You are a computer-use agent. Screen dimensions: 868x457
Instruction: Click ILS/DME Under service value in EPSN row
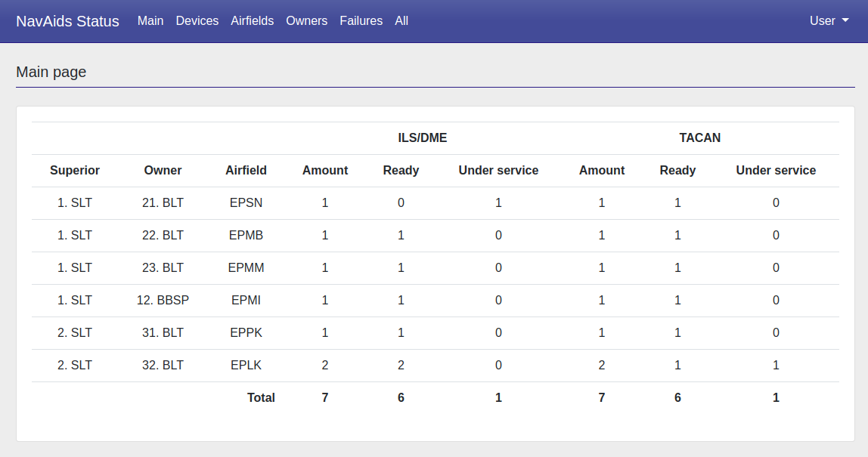tap(498, 203)
